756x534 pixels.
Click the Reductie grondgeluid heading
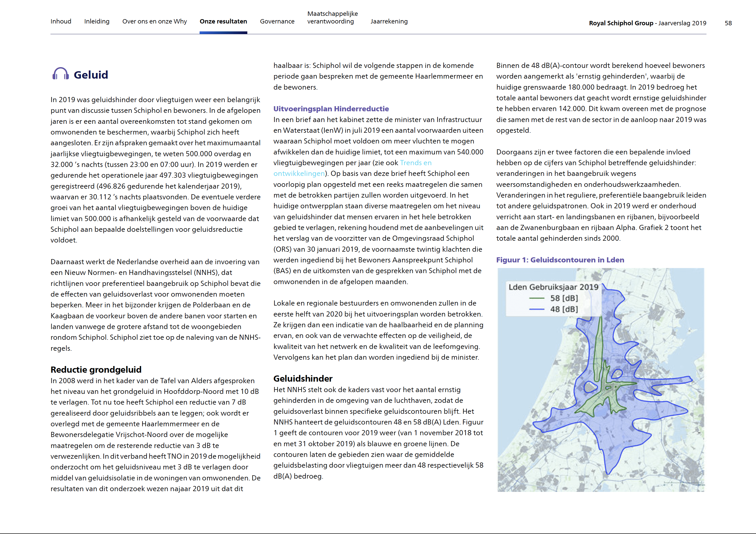tap(96, 369)
